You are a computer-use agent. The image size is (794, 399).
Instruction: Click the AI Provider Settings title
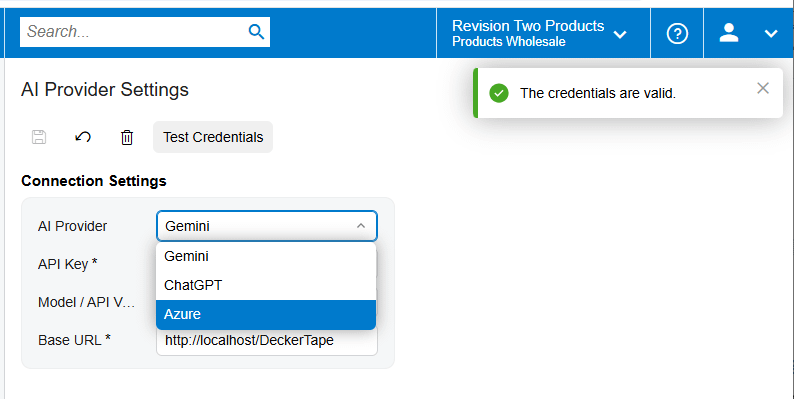(105, 90)
